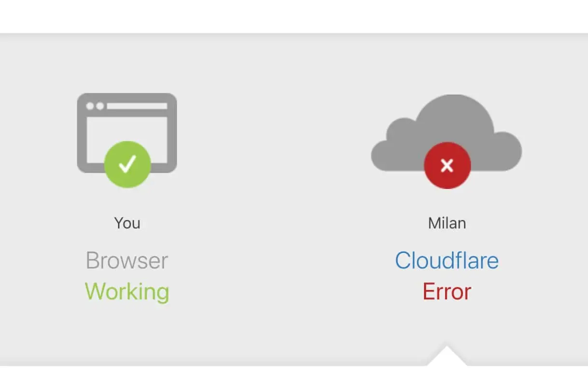Click the Milan location label
The width and height of the screenshot is (588, 368).
[x=447, y=223]
